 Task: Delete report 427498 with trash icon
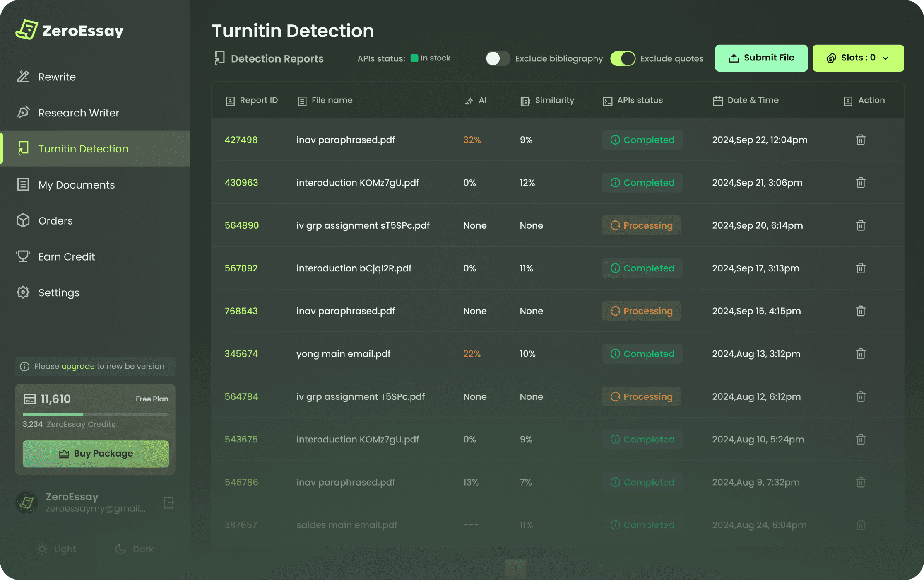pyautogui.click(x=861, y=140)
